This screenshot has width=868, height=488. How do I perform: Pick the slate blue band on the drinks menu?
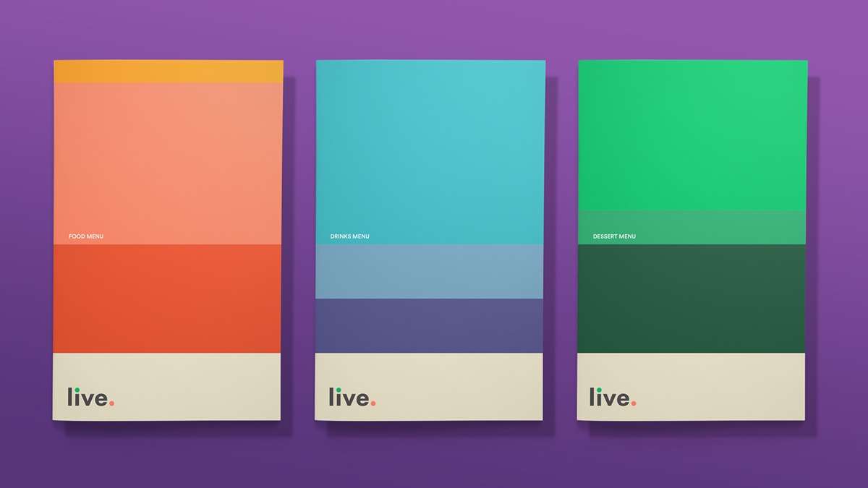[x=430, y=271]
